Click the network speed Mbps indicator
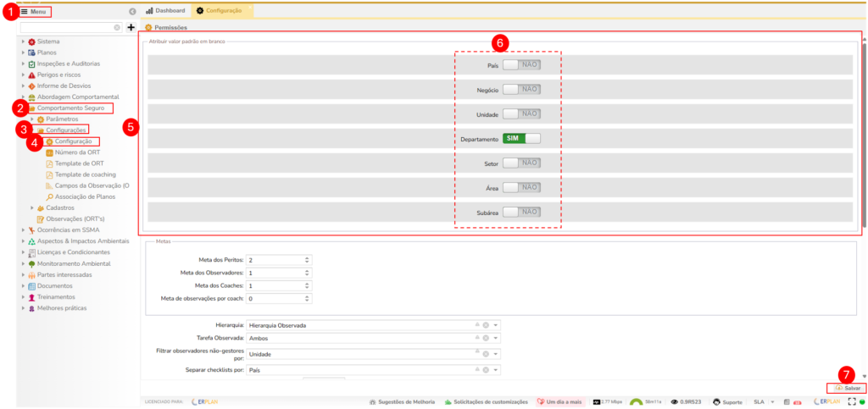Viewport: 868px width, 409px height. coord(608,402)
